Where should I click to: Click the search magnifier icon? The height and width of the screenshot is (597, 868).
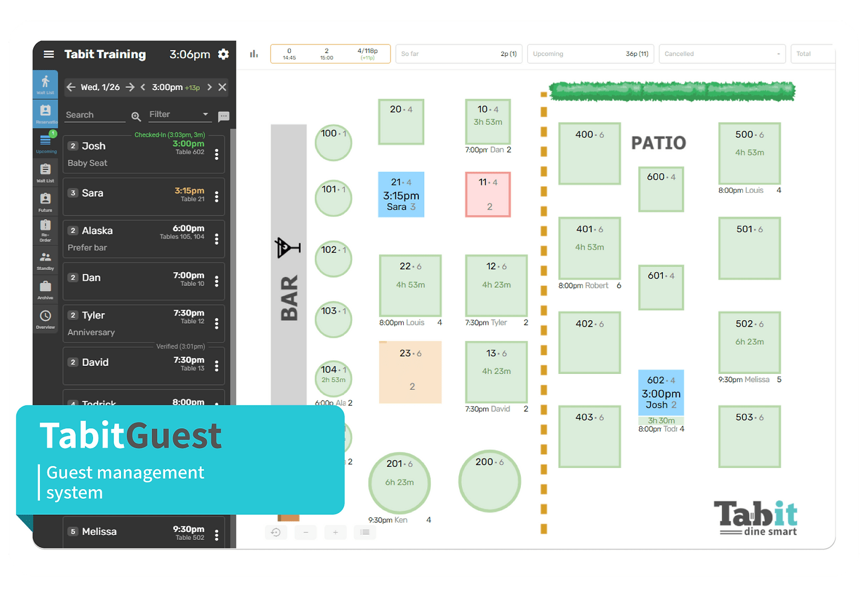click(136, 116)
